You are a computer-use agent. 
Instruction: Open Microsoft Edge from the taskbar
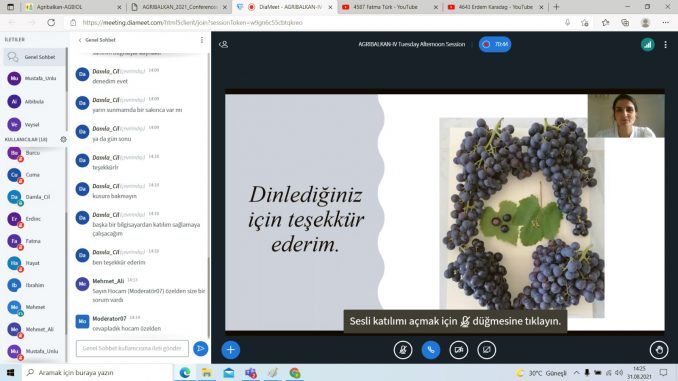[x=185, y=372]
